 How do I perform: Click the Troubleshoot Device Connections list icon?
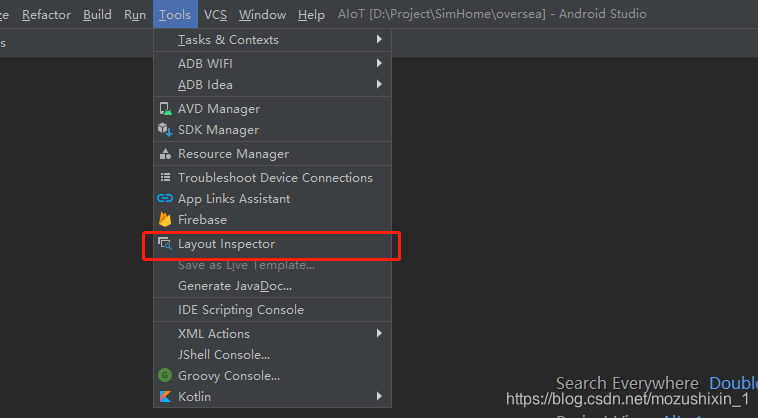coord(165,177)
